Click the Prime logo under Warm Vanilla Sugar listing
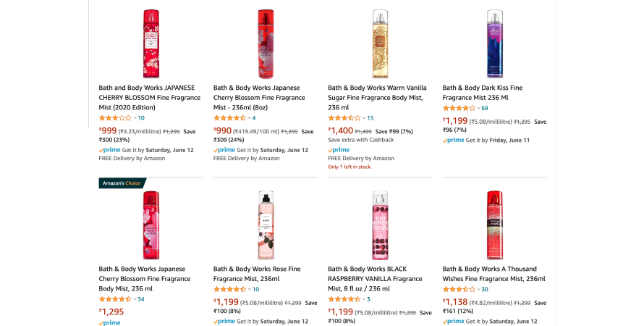This screenshot has width=644, height=326. tap(339, 150)
